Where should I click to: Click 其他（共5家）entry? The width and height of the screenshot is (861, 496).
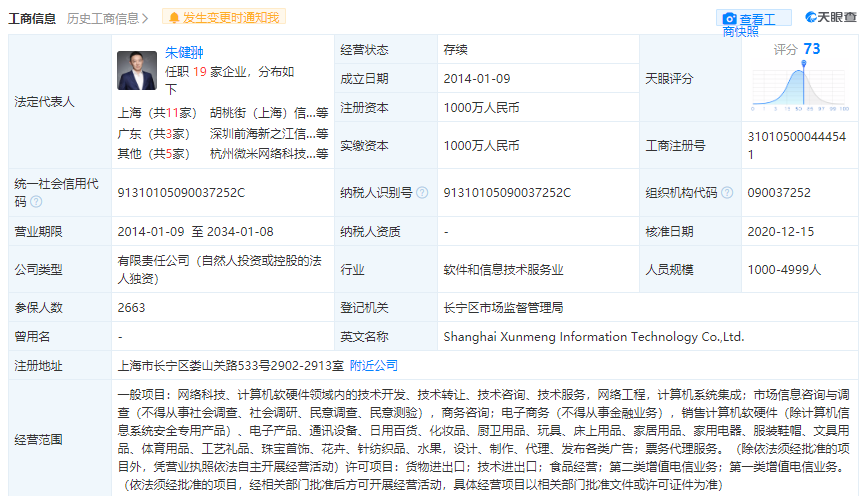tap(153, 154)
